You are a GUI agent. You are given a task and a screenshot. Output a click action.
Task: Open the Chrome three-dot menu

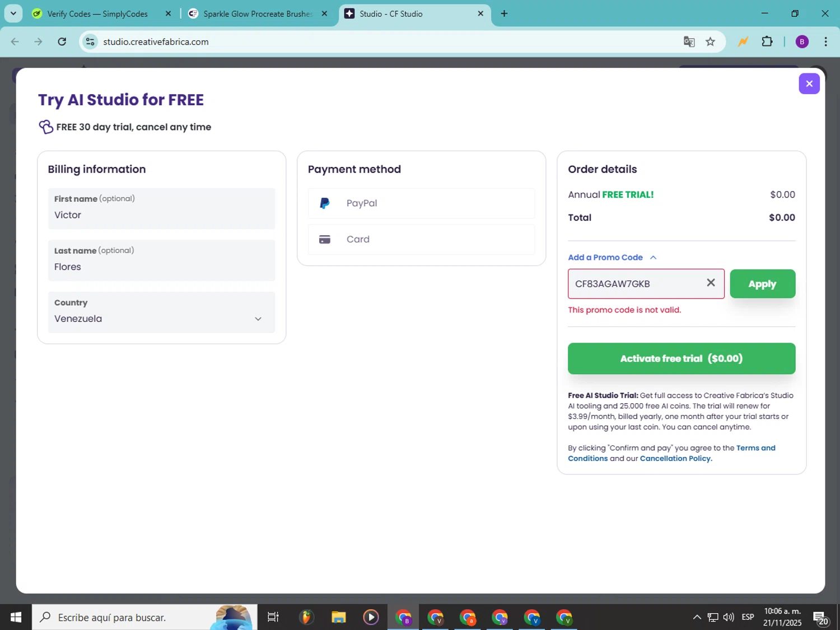click(826, 41)
